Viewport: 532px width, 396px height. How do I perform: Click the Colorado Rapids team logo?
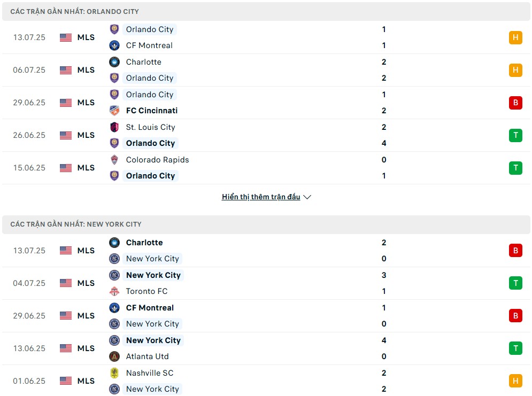114,160
